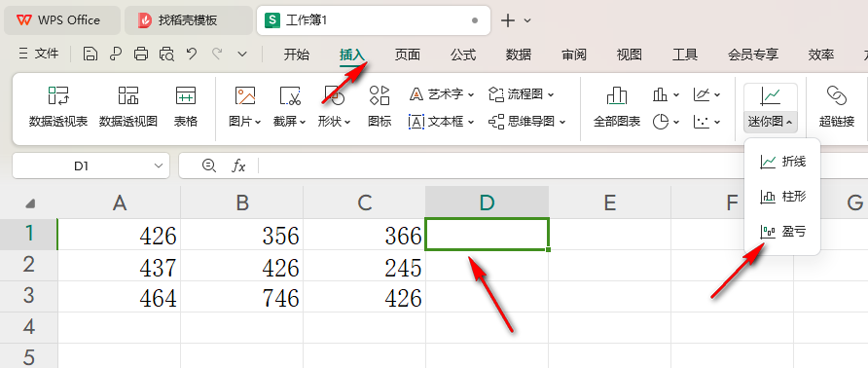Switch to the 公式 ribbon tab
This screenshot has height=368, width=868.
pyautogui.click(x=463, y=55)
